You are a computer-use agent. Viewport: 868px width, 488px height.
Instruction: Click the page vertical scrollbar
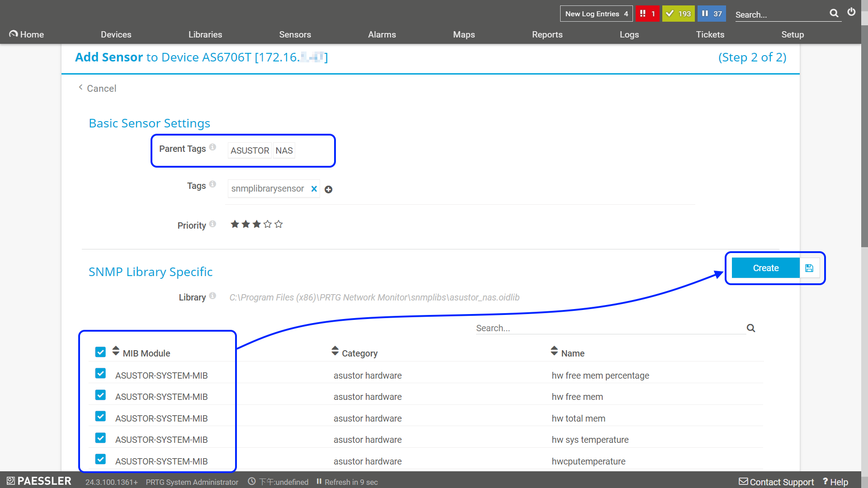pyautogui.click(x=864, y=136)
